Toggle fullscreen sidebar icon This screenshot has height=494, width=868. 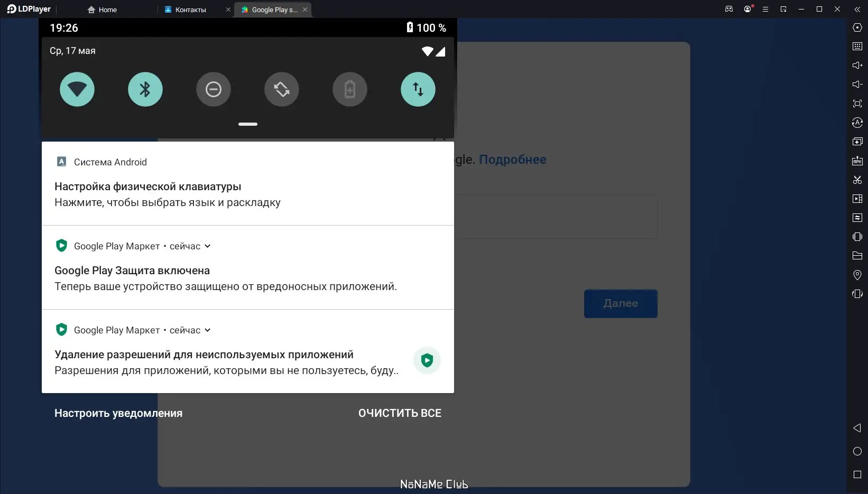857,104
